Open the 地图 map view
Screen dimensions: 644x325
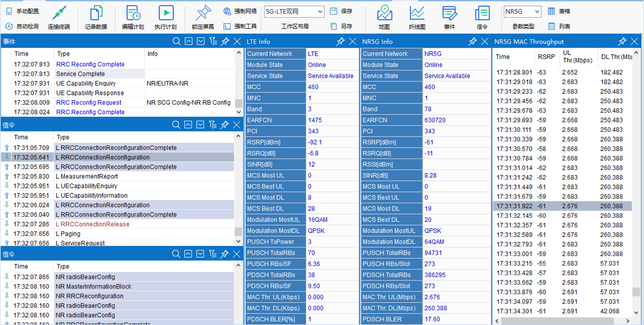pos(384,13)
